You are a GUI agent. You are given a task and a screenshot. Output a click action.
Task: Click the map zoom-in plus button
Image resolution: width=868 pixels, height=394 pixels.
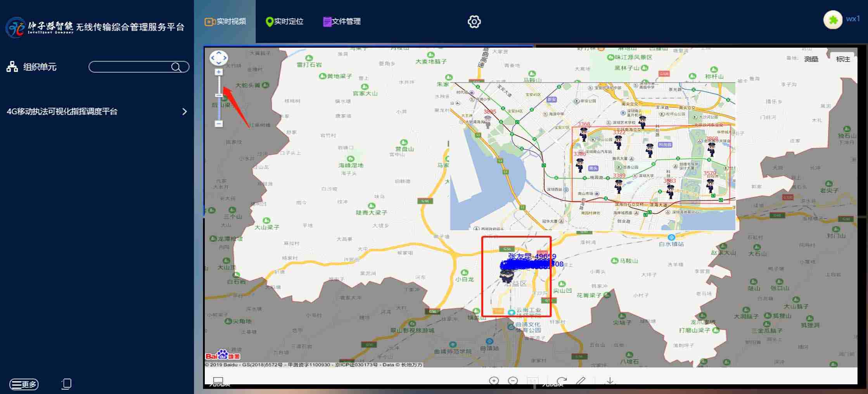[x=219, y=72]
